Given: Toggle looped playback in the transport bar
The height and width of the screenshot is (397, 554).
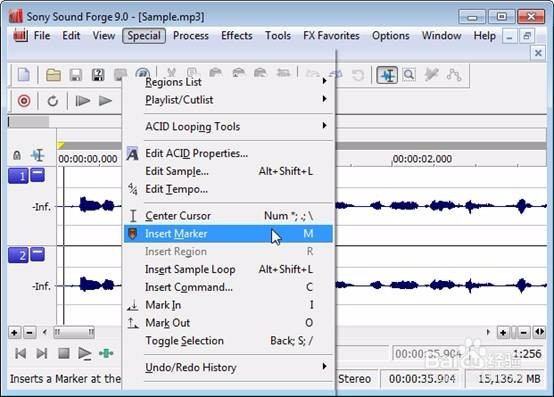Looking at the screenshot, I should [x=53, y=101].
